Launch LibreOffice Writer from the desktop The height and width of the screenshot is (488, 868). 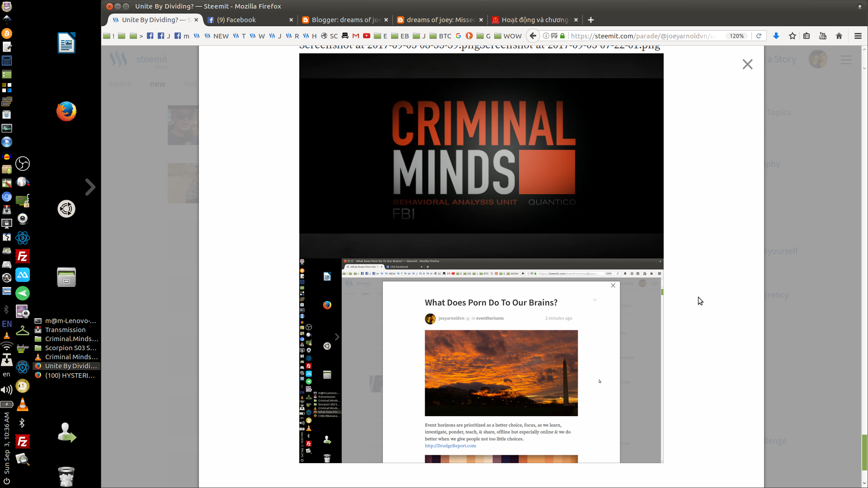[x=66, y=43]
